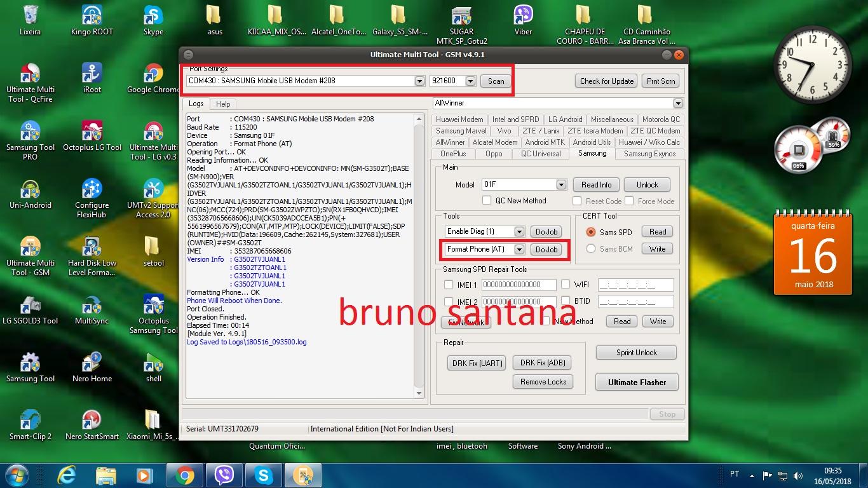Click the Unlock button in the Main group
868x488 pixels.
point(648,185)
